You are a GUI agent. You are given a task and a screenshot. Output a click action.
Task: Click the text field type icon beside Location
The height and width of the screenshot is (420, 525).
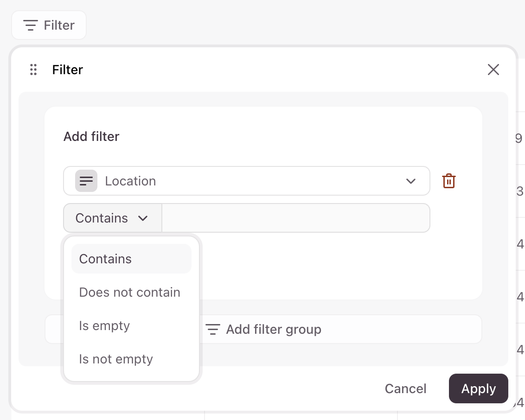pyautogui.click(x=86, y=181)
